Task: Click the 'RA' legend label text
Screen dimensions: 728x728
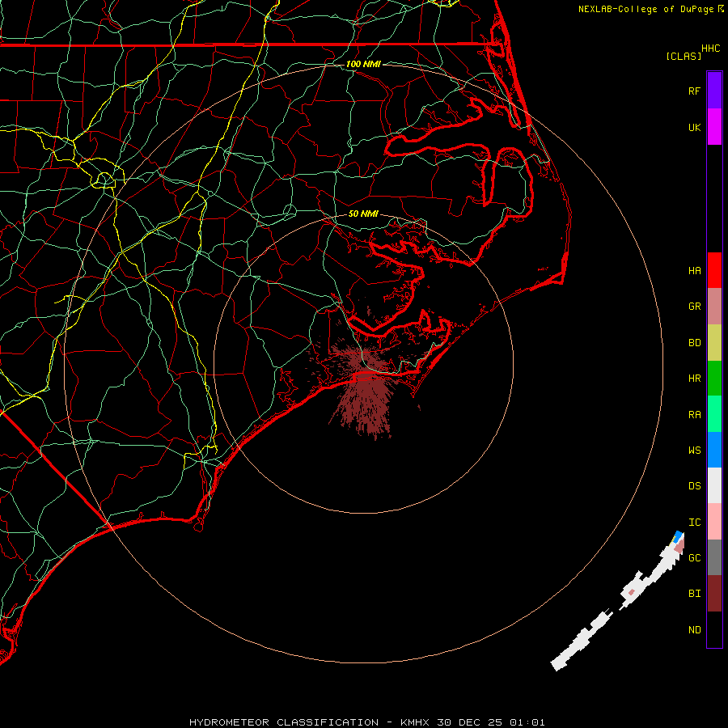Action: tap(694, 415)
